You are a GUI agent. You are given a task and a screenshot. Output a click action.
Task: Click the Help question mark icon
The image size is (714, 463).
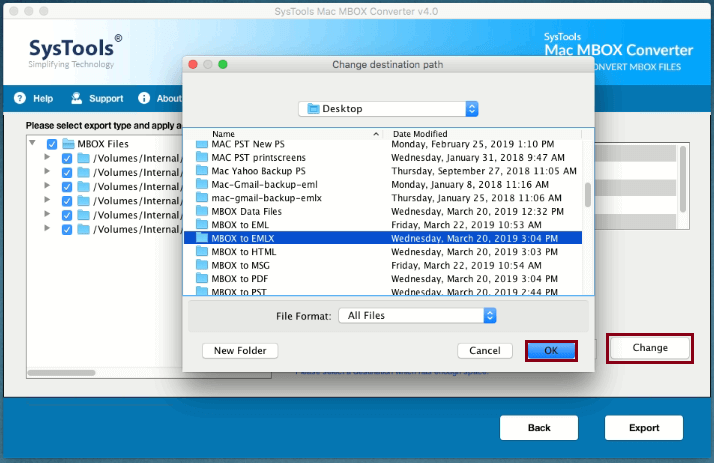(x=20, y=98)
